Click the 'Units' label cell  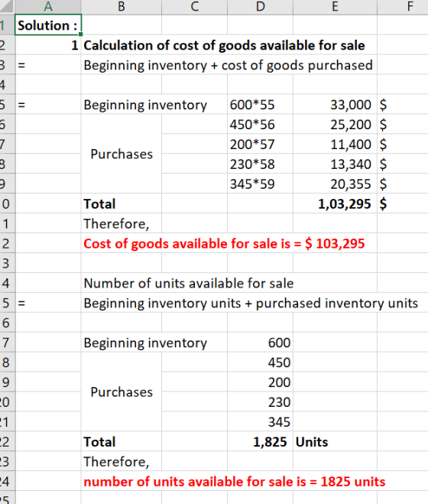pyautogui.click(x=335, y=442)
